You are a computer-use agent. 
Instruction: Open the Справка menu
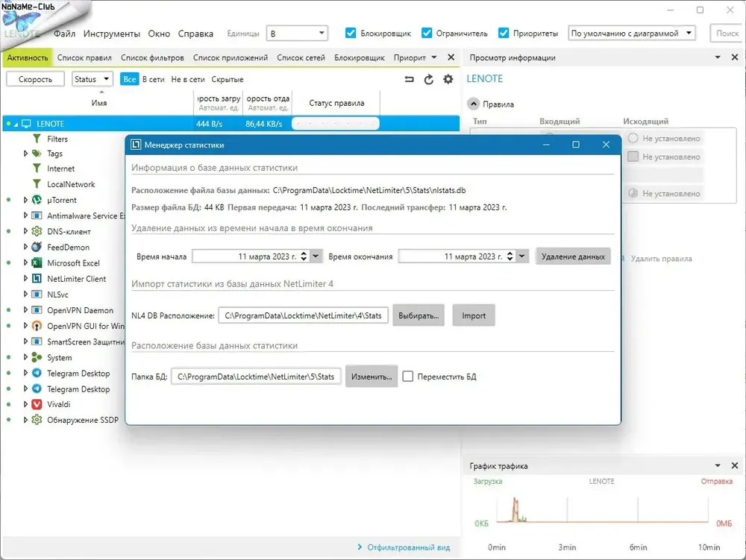click(195, 34)
